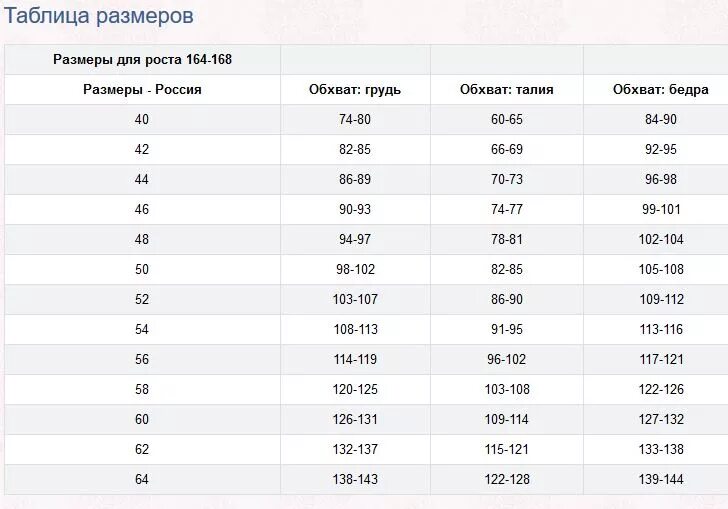The height and width of the screenshot is (509, 728).
Task: Select size 64 in the last row
Action: 142,479
